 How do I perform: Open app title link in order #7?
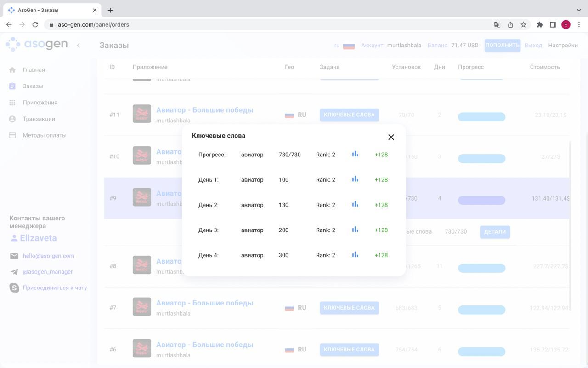point(205,303)
